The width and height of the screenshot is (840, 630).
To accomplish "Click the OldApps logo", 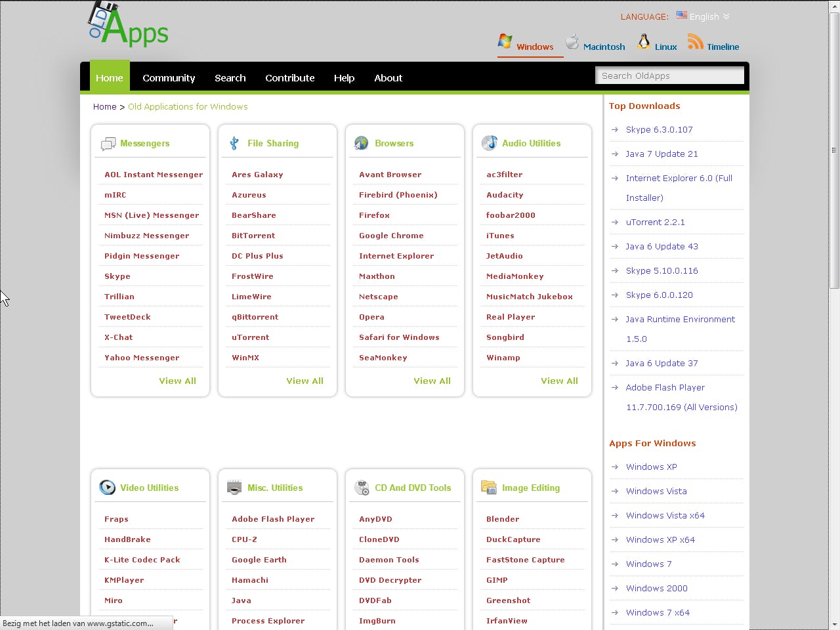I will pos(129,25).
